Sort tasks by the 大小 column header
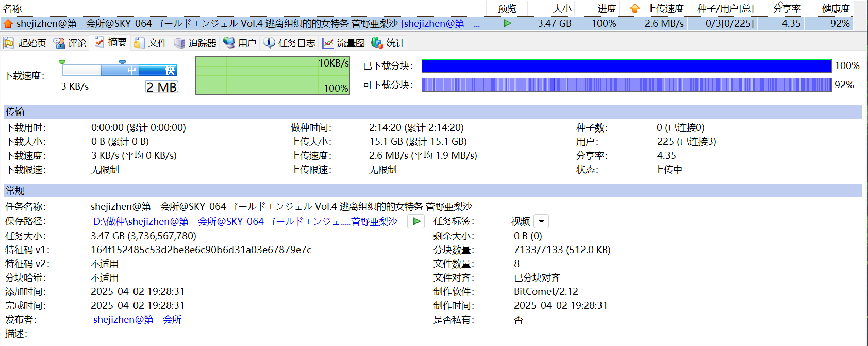This screenshot has width=868, height=346. [x=562, y=8]
